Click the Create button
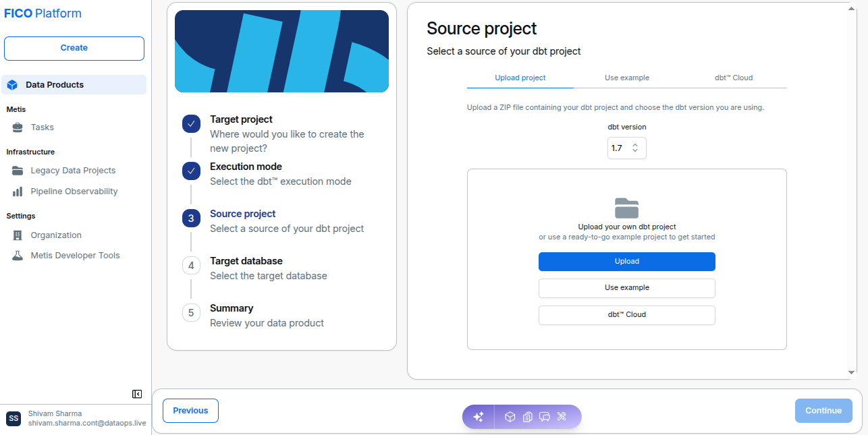This screenshot has width=868, height=435. click(x=74, y=49)
